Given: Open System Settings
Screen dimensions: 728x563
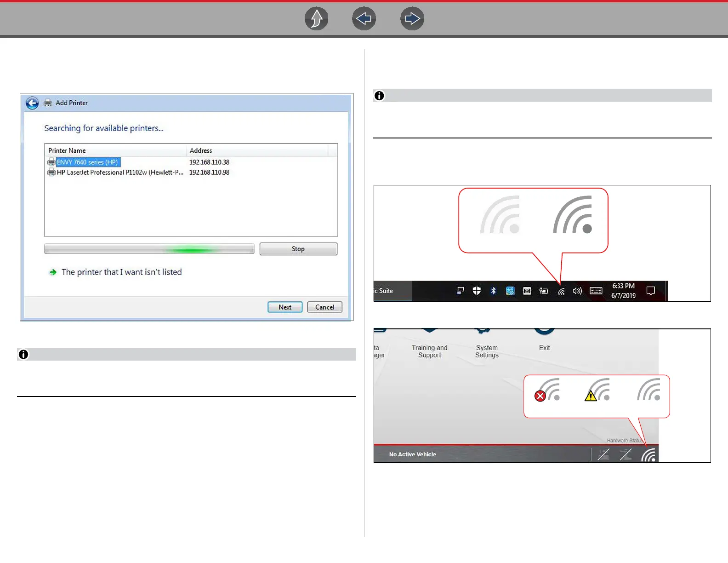Looking at the screenshot, I should click(x=487, y=351).
